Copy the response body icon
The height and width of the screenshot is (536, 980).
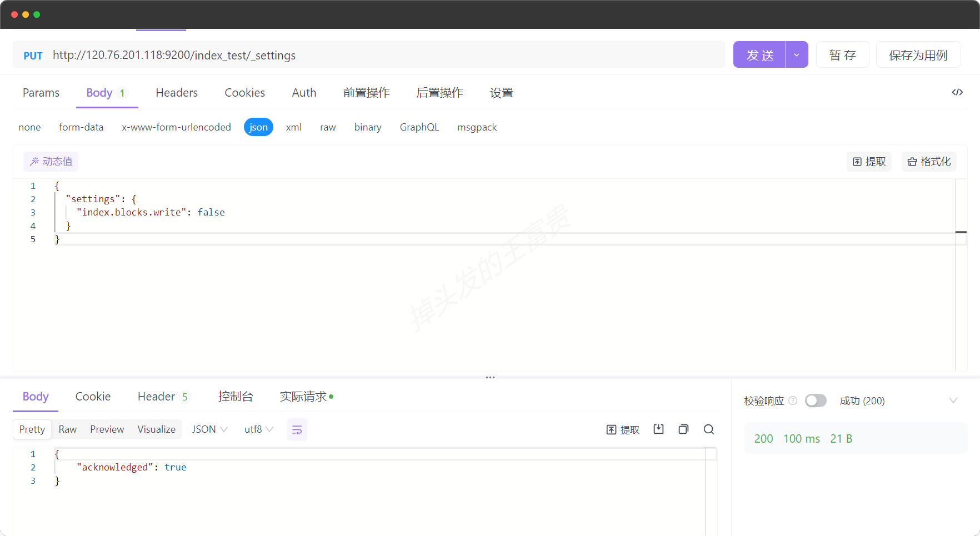(683, 429)
